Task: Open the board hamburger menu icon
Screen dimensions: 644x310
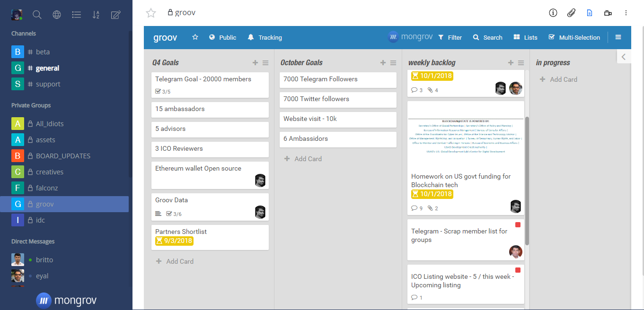Action: click(618, 37)
